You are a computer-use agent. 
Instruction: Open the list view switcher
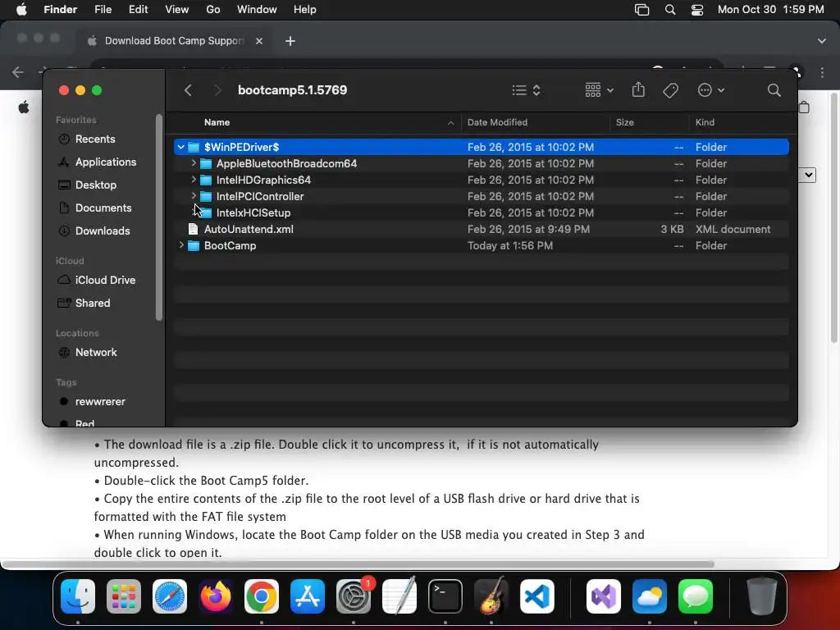point(526,90)
